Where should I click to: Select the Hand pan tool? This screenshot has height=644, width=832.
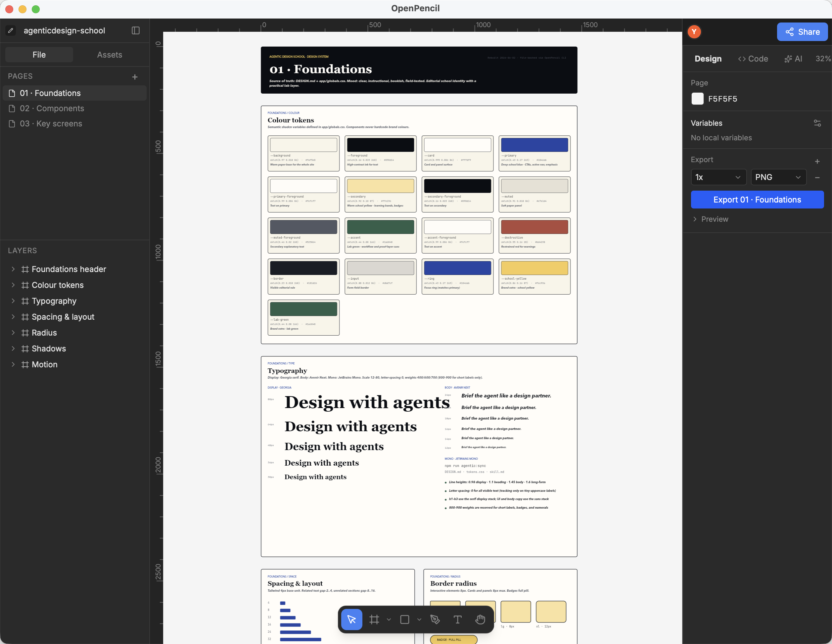[480, 619]
